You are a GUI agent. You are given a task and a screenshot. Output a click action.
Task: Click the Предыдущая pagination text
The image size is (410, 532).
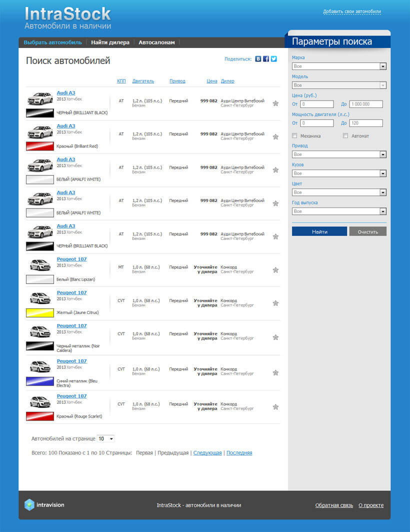click(x=173, y=453)
